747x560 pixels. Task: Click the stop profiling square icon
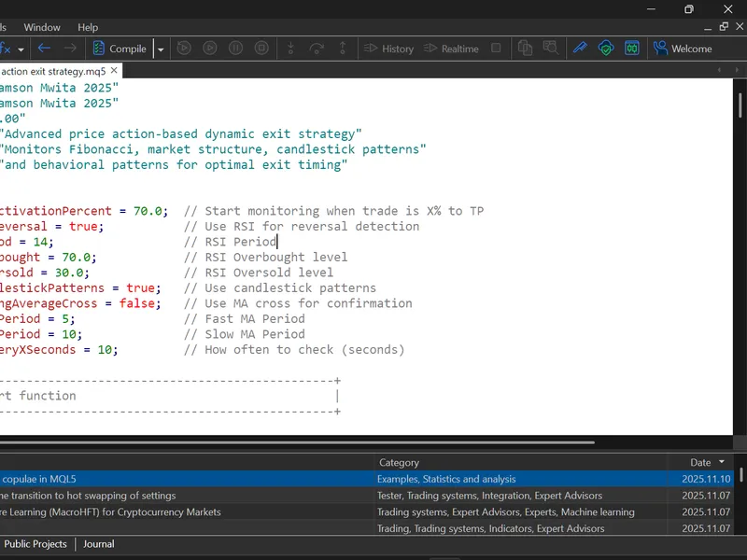tap(496, 49)
